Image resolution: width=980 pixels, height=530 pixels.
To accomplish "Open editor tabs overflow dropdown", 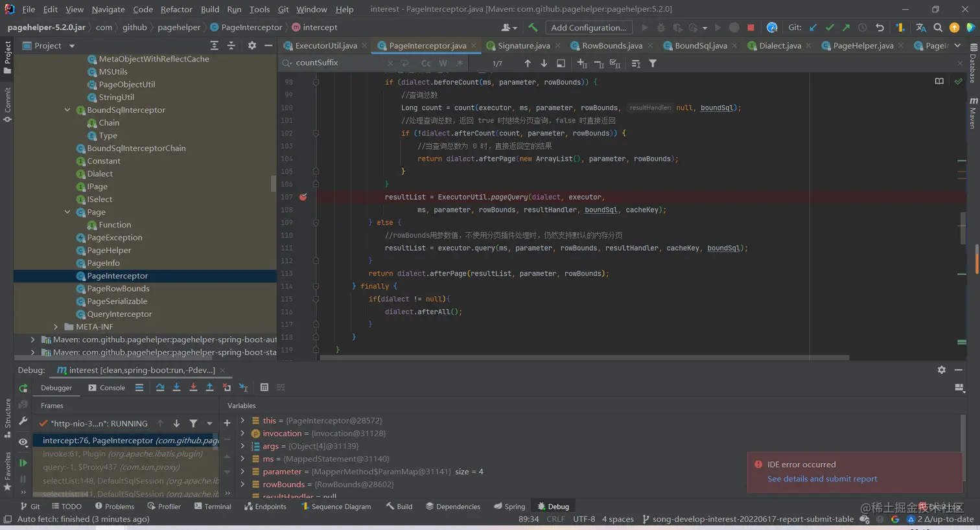I will pos(957,45).
